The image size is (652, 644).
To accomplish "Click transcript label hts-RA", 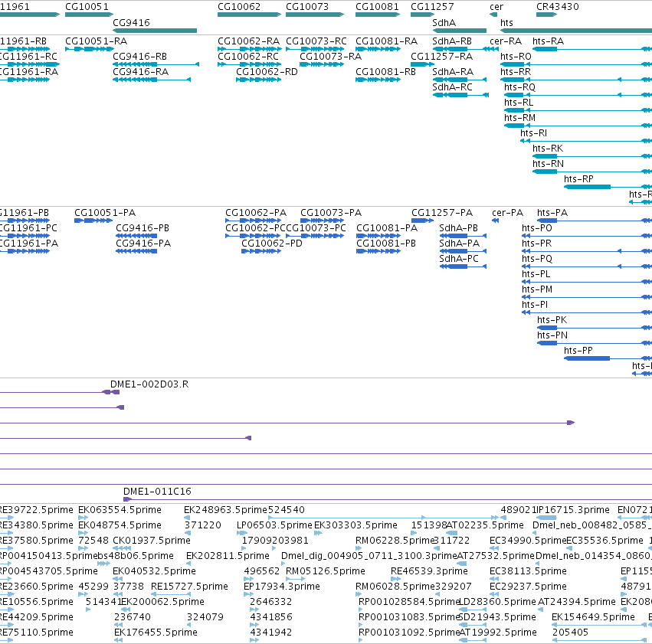I will (x=548, y=41).
